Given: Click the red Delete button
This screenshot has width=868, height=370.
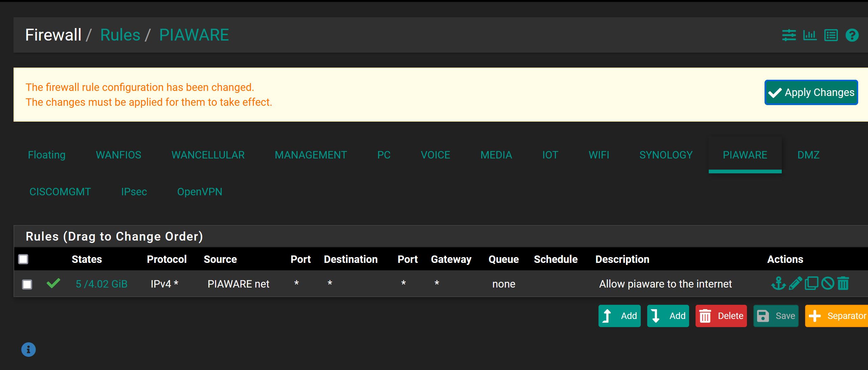Looking at the screenshot, I should click(721, 316).
